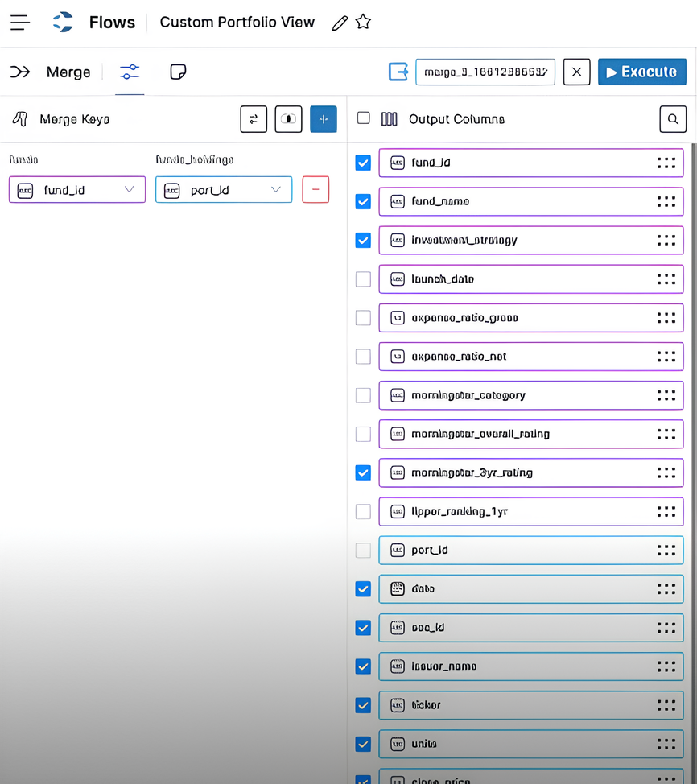Screen dimensions: 697x784
Task: Search output columns with magnifier button
Action: point(673,119)
